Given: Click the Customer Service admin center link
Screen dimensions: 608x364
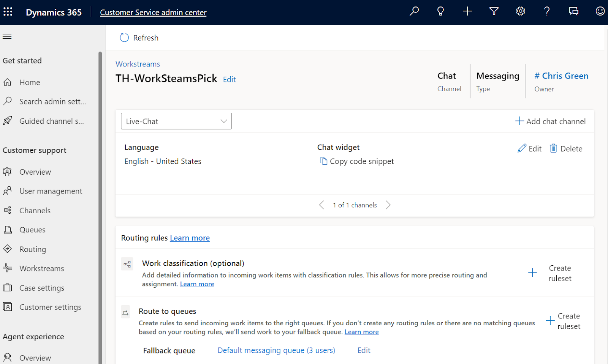Looking at the screenshot, I should pyautogui.click(x=153, y=12).
